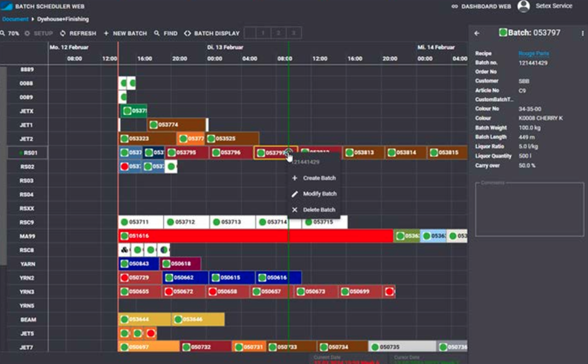The height and width of the screenshot is (364, 588).
Task: Click red status icon on JET5 row
Action: [151, 333]
